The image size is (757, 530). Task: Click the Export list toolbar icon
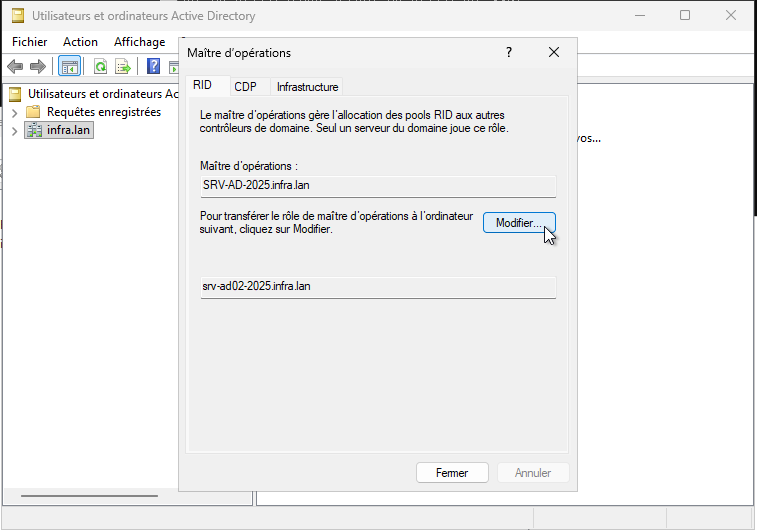point(123,66)
